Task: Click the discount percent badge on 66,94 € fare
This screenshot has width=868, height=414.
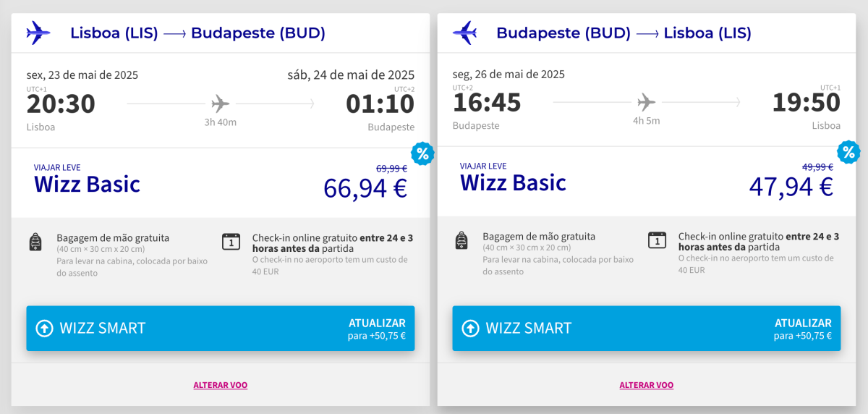Action: (x=422, y=153)
